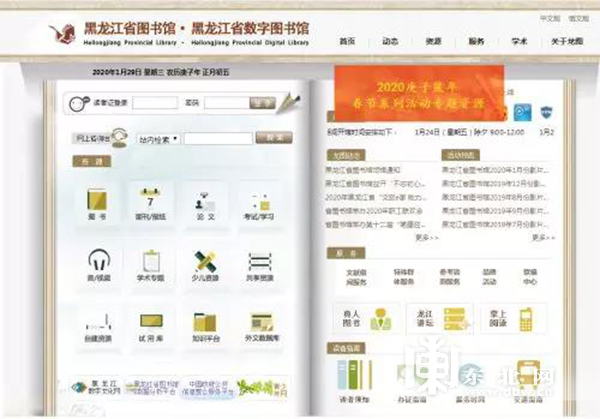Image resolution: width=600 pixels, height=419 pixels.
Task: Open the 中国政府公开信息整合服务平台 banner
Action: [208, 388]
